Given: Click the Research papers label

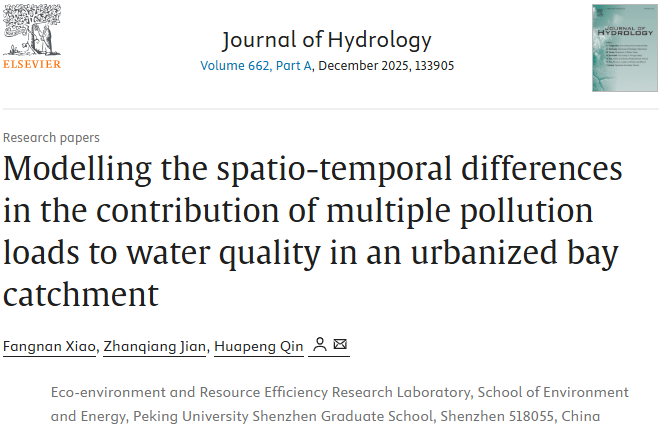Looking at the screenshot, I should click(x=51, y=138).
